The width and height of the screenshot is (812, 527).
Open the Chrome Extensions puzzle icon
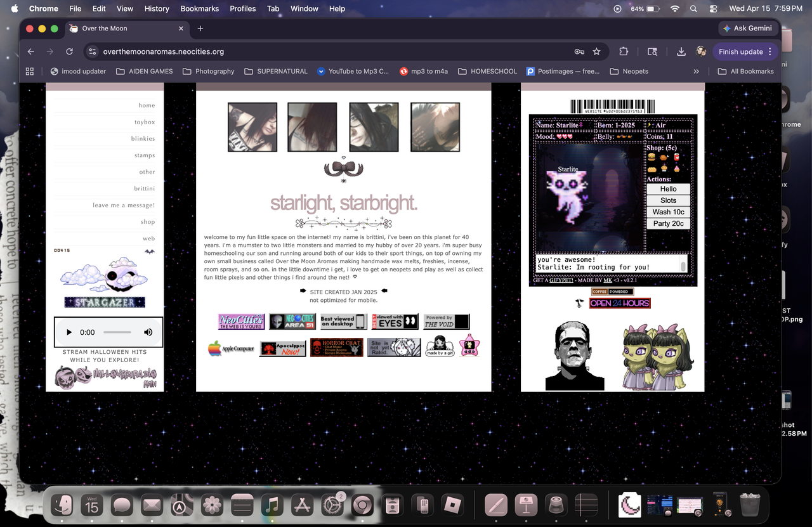click(x=624, y=52)
